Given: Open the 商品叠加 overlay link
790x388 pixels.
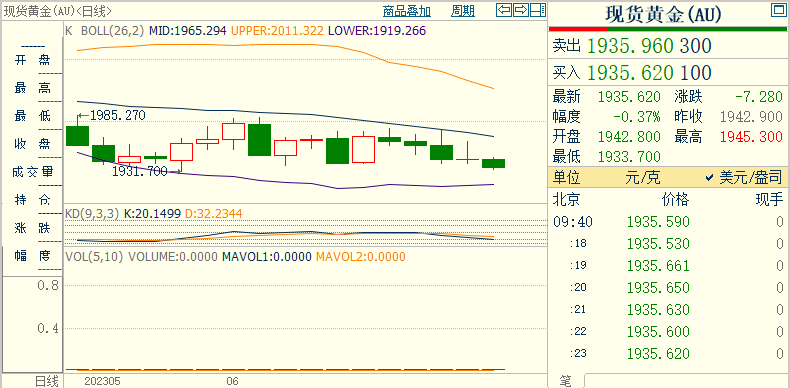Looking at the screenshot, I should [x=407, y=11].
